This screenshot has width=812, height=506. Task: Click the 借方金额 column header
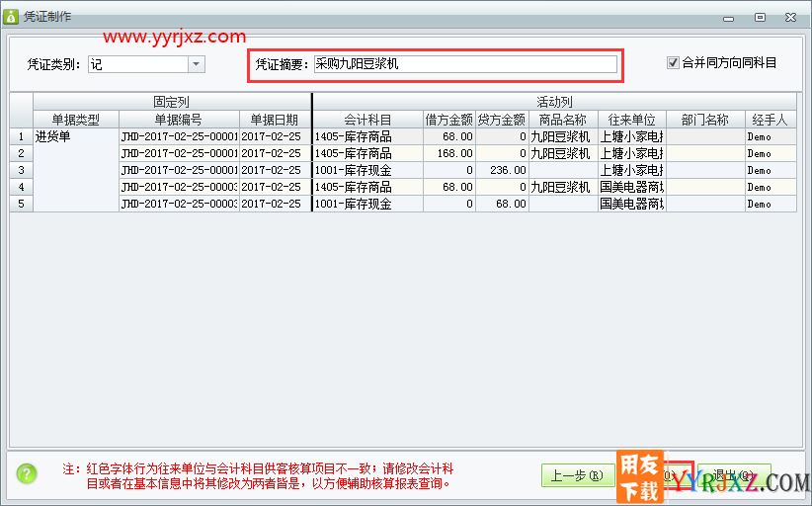449,120
